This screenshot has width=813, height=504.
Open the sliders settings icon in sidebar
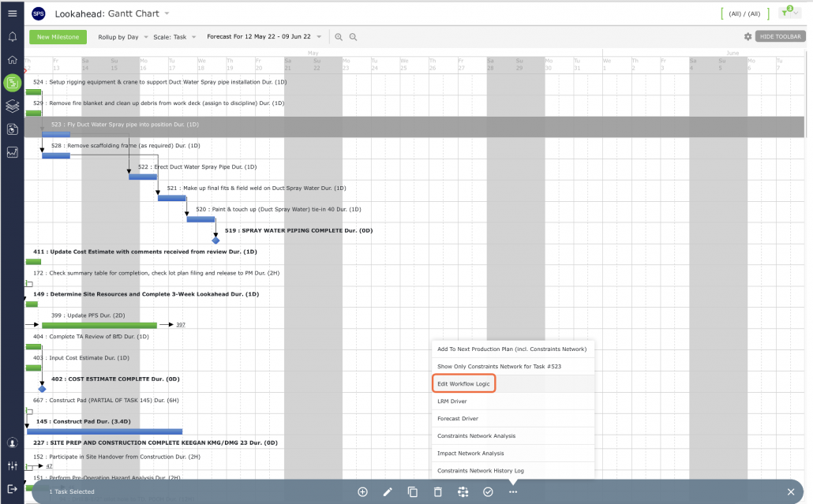[x=13, y=465]
